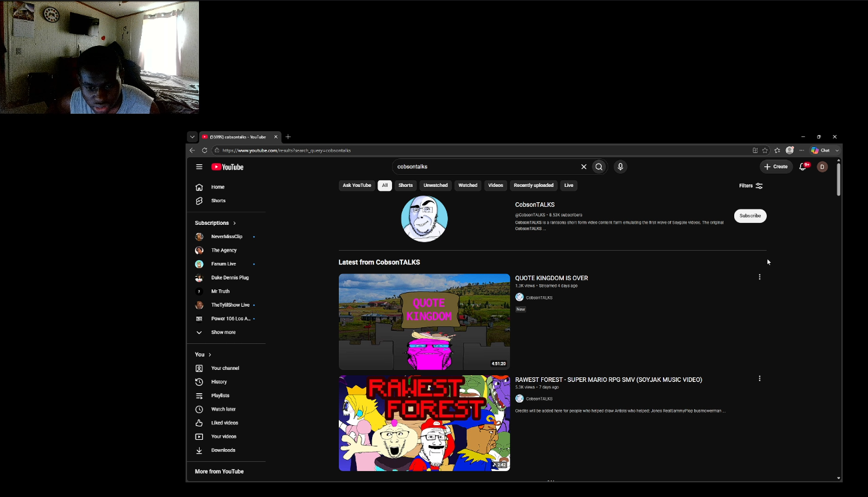Image resolution: width=868 pixels, height=497 pixels.
Task: Click the browser address bar URL
Action: click(286, 150)
